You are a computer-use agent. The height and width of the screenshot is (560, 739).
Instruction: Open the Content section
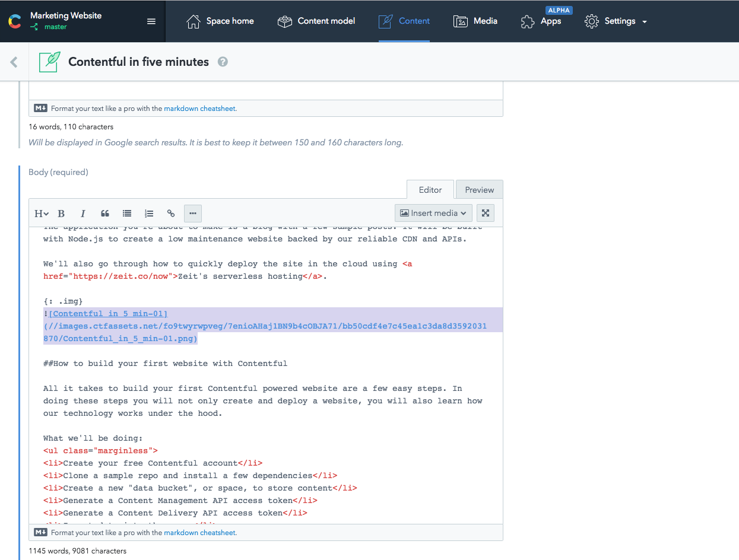(404, 21)
